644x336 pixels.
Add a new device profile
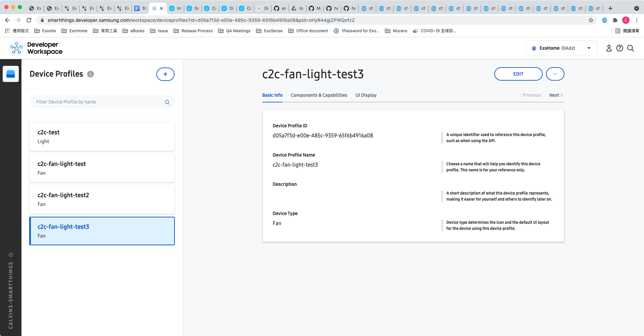(165, 74)
